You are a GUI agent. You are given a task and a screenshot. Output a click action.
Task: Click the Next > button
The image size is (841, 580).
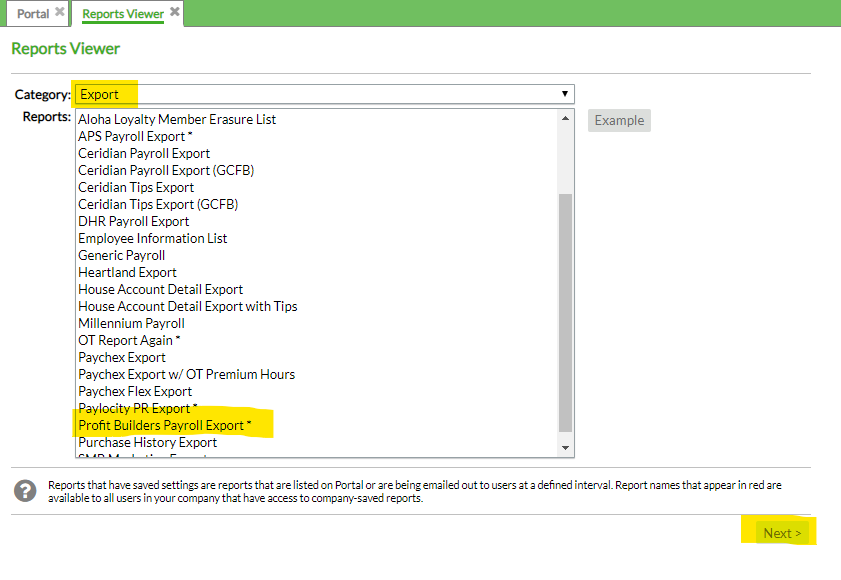(x=782, y=533)
